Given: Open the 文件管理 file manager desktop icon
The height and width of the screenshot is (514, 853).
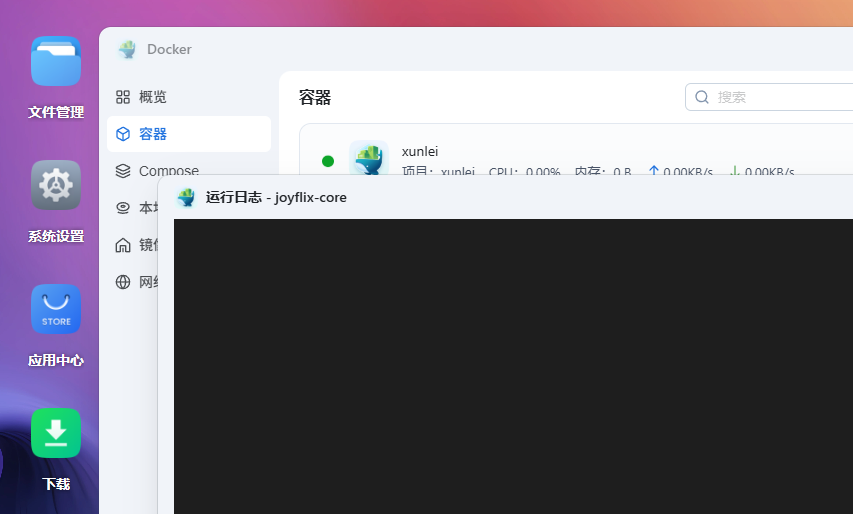Looking at the screenshot, I should 56,61.
